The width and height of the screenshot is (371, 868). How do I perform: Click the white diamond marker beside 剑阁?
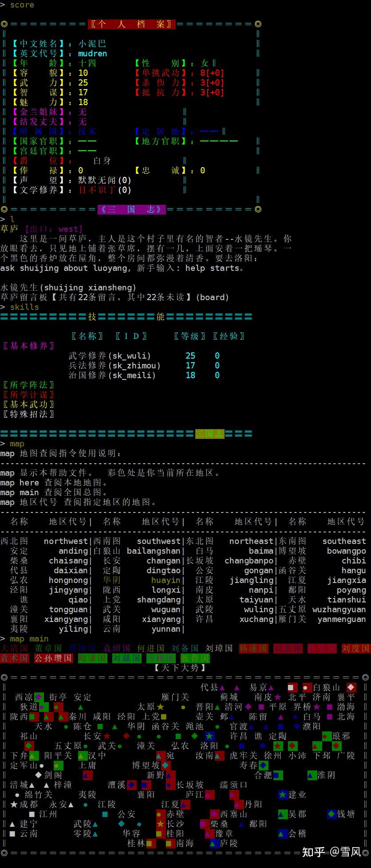39,775
